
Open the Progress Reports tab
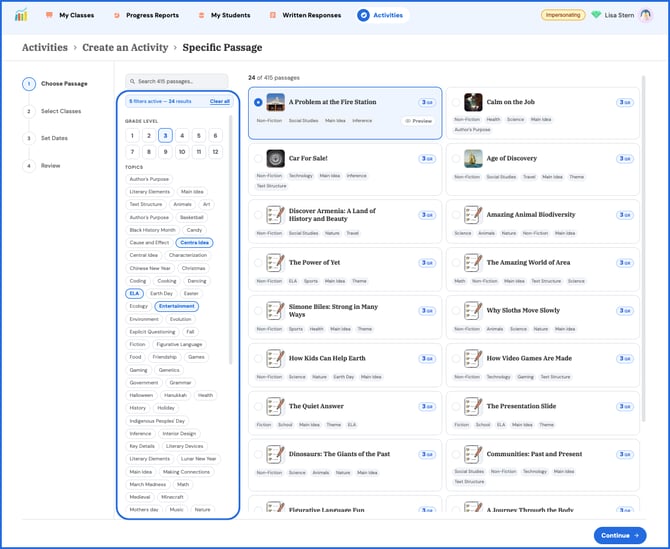coord(147,15)
